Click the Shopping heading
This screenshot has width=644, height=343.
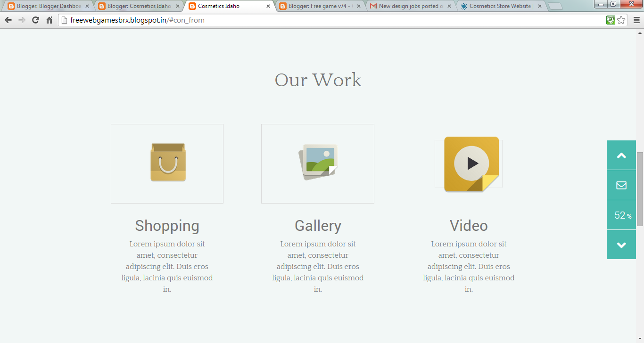tap(167, 226)
